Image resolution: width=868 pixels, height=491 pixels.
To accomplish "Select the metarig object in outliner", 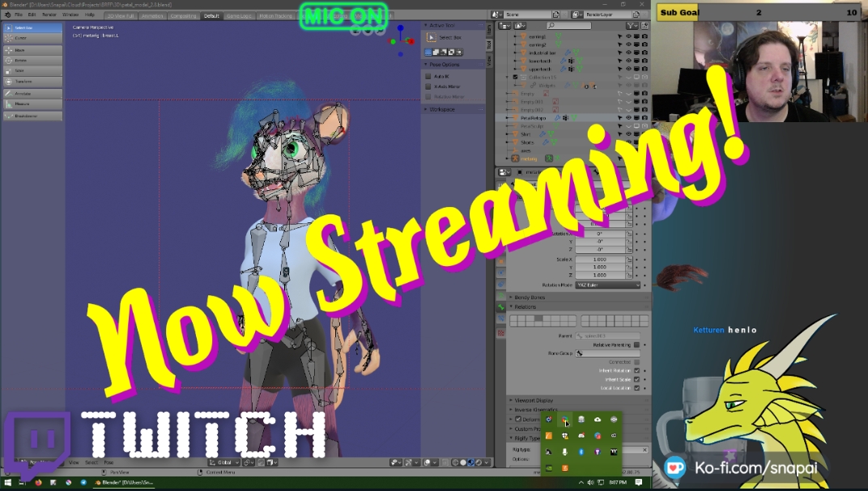I will [x=529, y=159].
